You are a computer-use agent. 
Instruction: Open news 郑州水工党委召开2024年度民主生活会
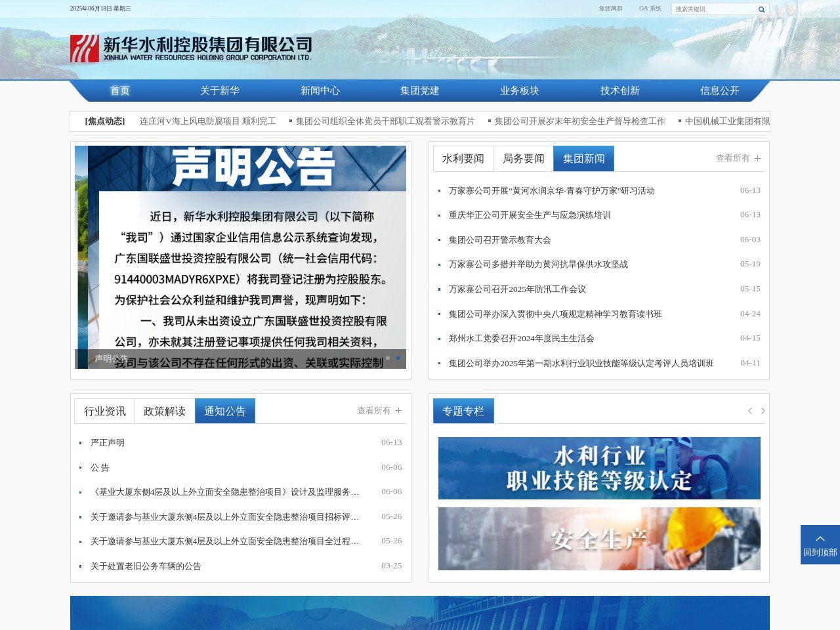coord(521,339)
